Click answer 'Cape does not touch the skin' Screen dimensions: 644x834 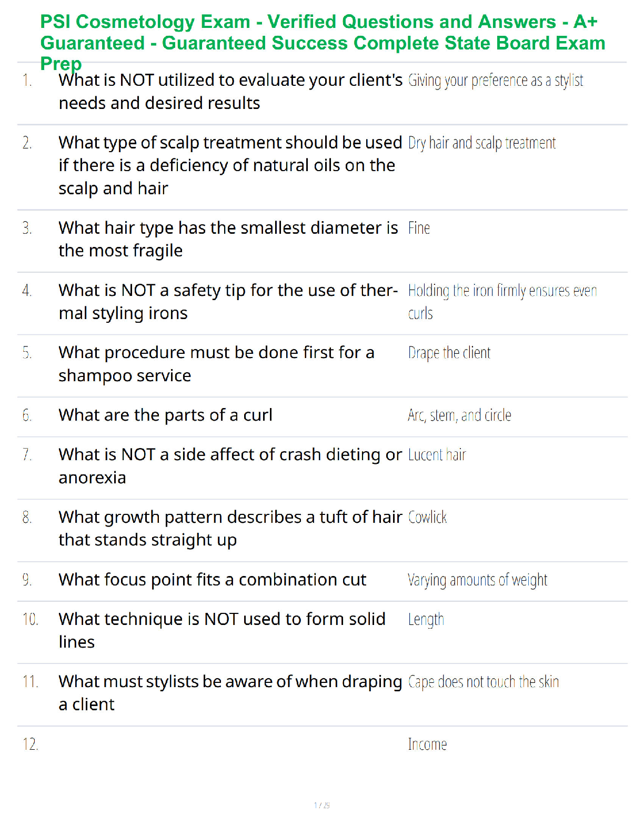(x=484, y=682)
